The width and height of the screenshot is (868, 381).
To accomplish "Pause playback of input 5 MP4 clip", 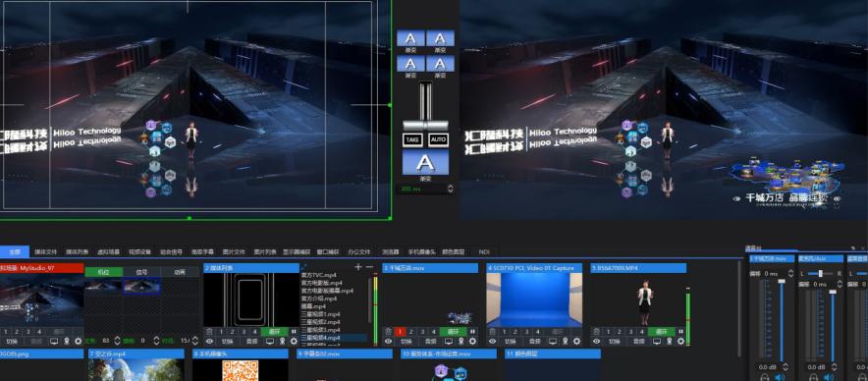I will coord(680,331).
